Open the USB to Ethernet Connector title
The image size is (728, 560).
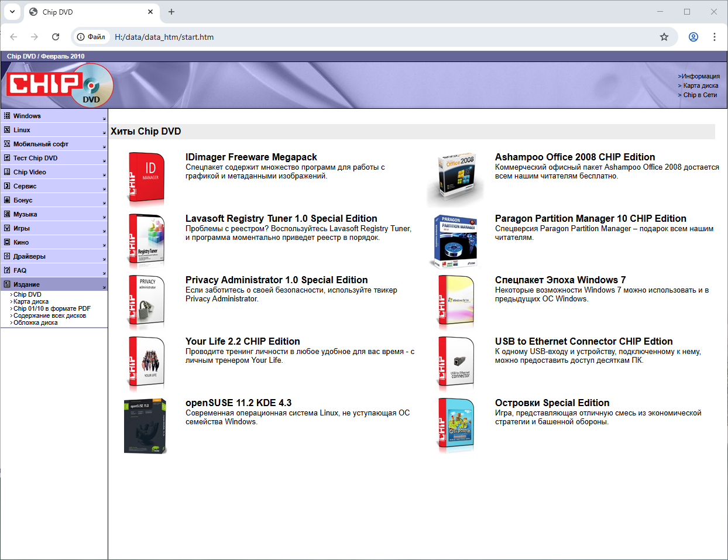(584, 341)
